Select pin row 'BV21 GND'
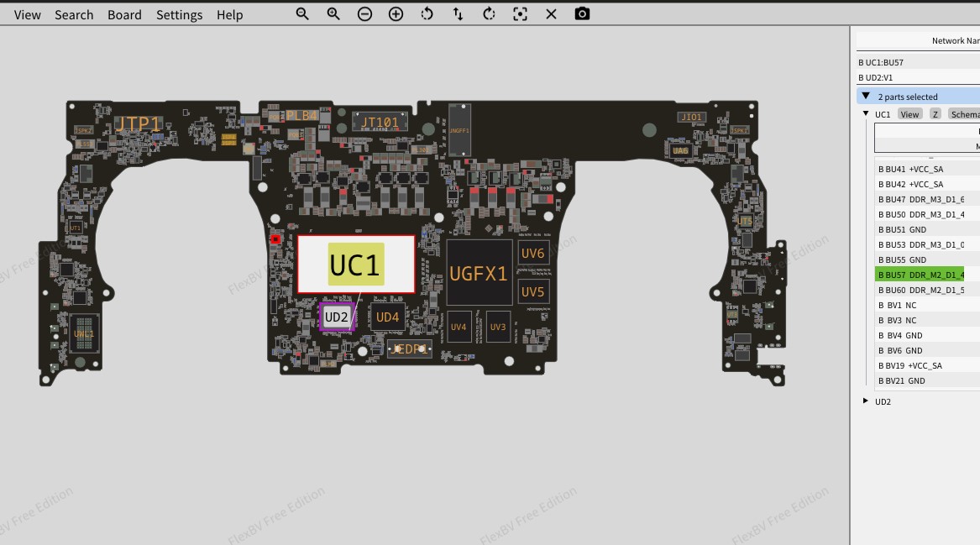The image size is (980, 545). coord(920,380)
